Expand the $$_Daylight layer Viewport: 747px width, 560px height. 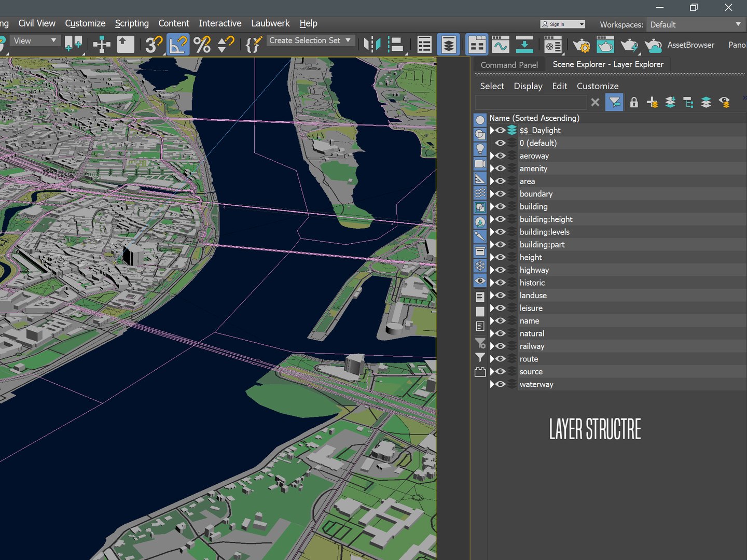(492, 131)
